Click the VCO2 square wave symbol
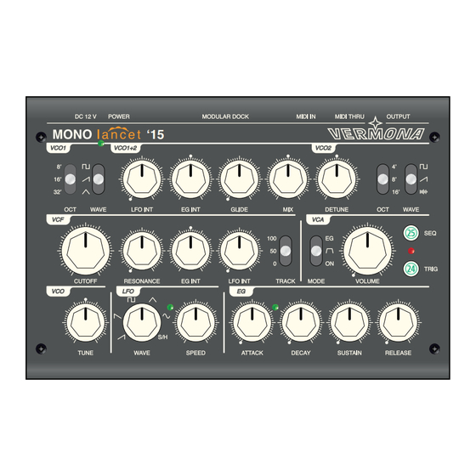Screen dimensions: 476x476 tap(423, 167)
